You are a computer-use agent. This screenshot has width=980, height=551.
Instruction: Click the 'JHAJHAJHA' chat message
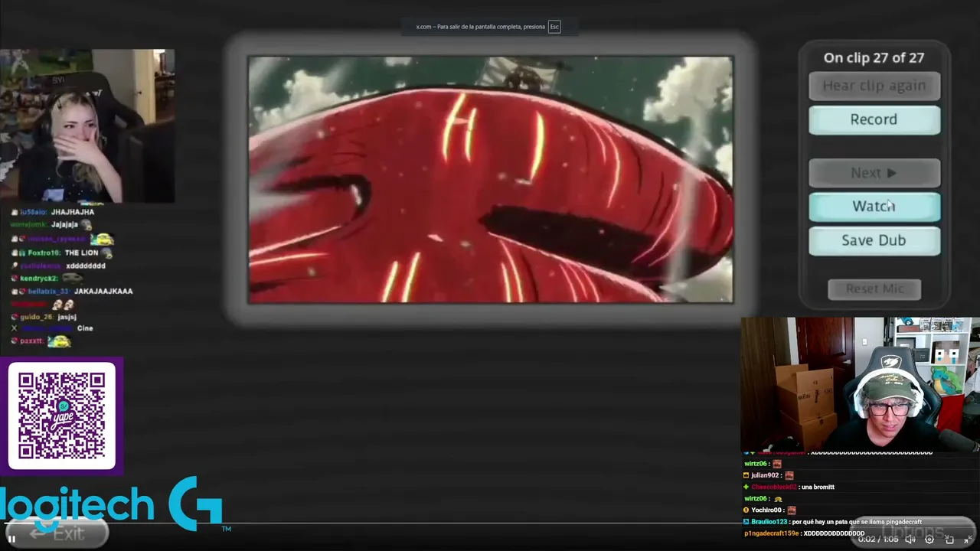(73, 212)
